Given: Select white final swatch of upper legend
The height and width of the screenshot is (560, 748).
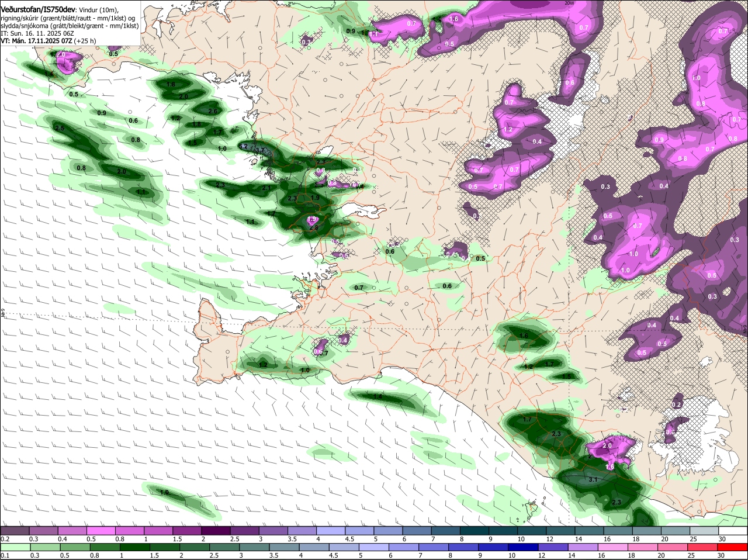Looking at the screenshot, I should coord(732,530).
